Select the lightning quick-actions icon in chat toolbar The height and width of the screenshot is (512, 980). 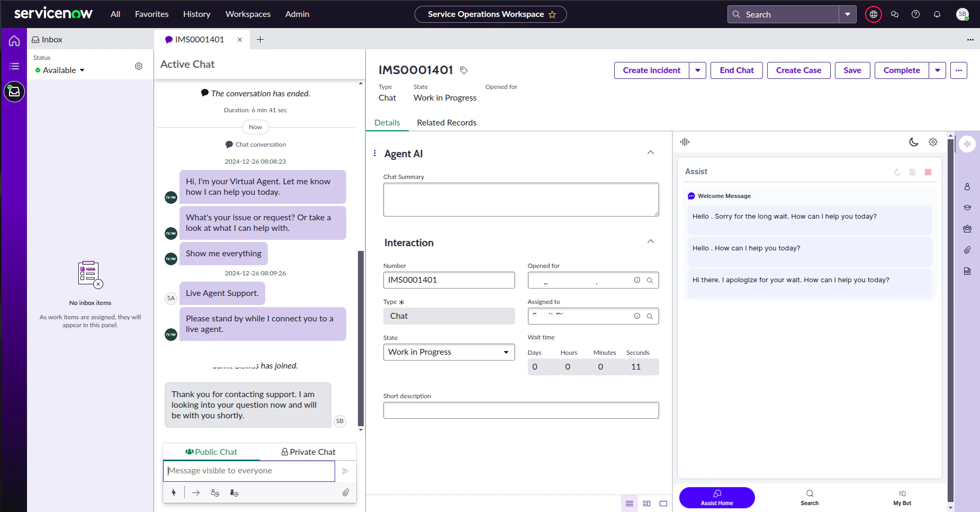[x=174, y=492]
